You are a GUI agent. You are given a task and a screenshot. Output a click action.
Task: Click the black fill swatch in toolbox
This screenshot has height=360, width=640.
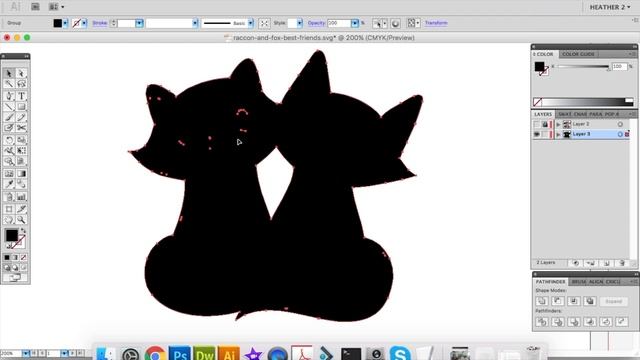coord(11,235)
